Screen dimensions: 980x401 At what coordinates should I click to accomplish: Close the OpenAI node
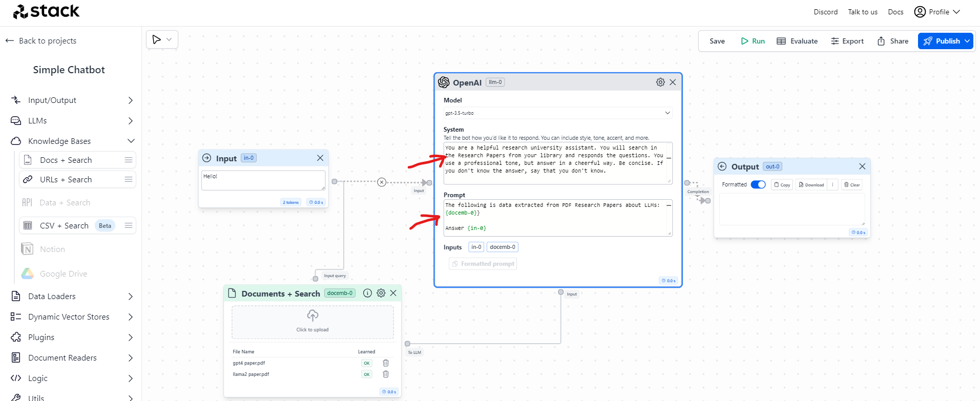(673, 82)
